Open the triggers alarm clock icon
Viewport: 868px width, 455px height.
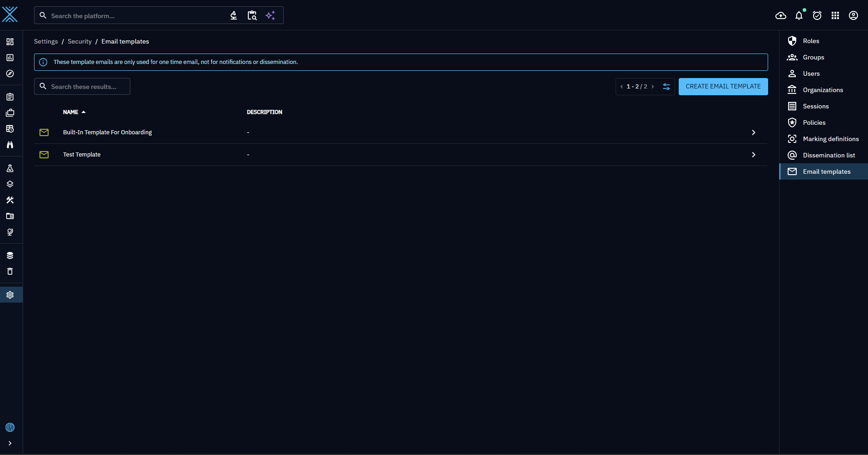817,16
